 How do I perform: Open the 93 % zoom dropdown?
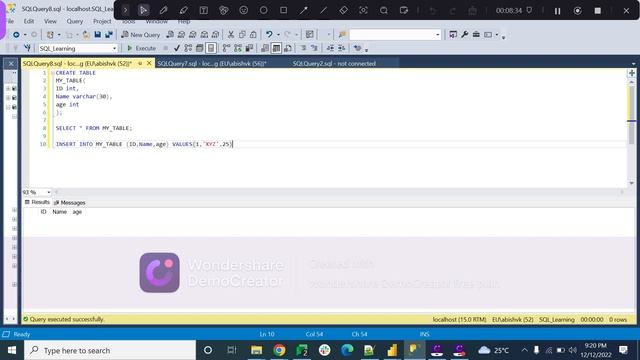48,192
